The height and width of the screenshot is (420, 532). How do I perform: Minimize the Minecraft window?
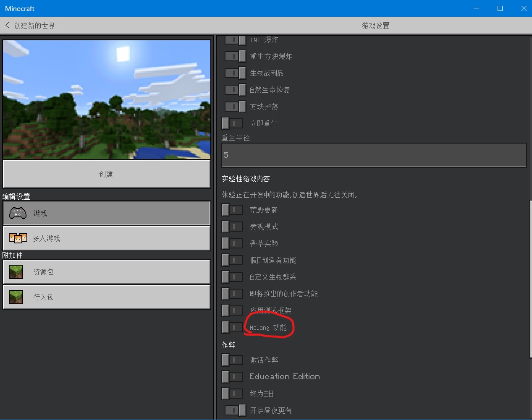476,8
